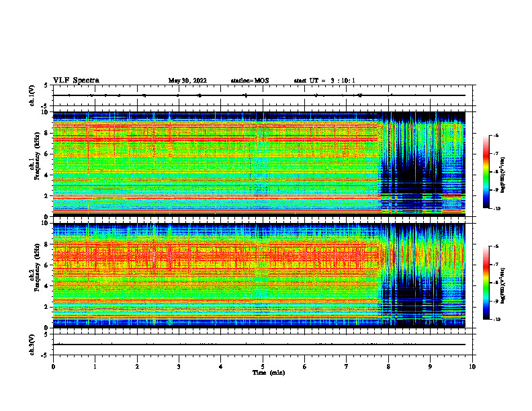532x411 pixels.
Task: Select the "start UT = 3 : 10: 1" label
Action: click(324, 81)
